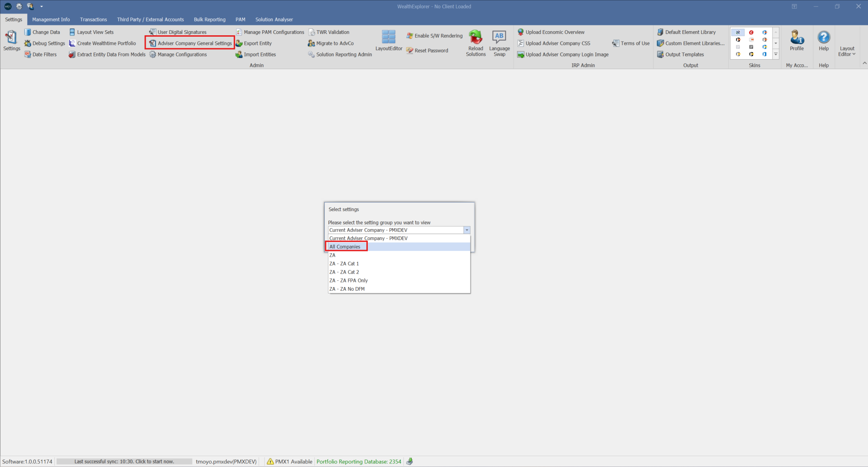
Task: Click the PMX1 Available warning icon
Action: point(270,462)
